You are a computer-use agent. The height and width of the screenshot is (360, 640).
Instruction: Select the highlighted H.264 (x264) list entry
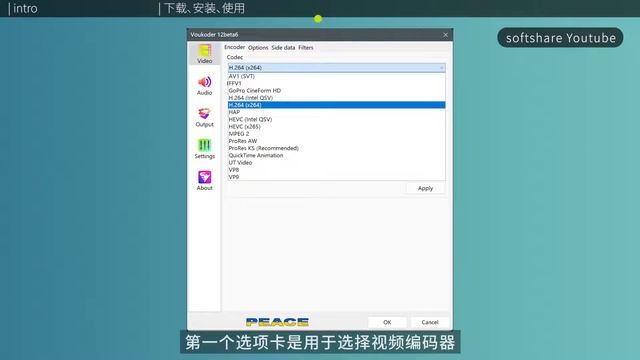(x=336, y=105)
